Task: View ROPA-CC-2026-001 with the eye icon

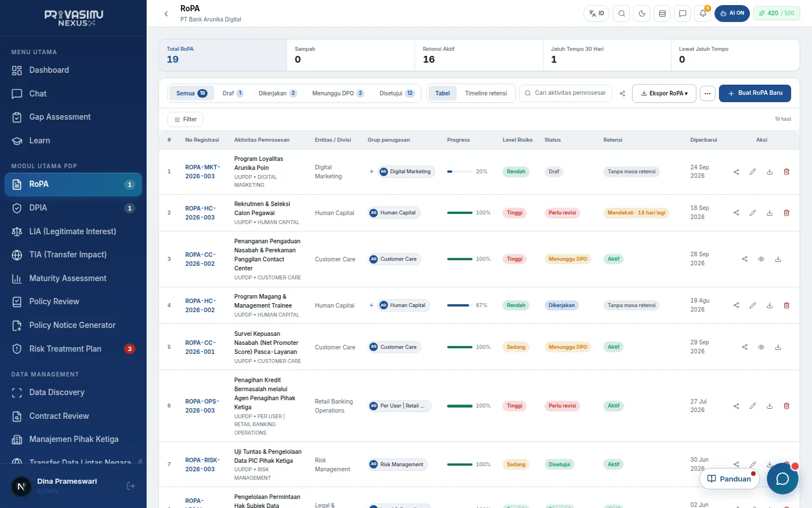Action: click(761, 347)
